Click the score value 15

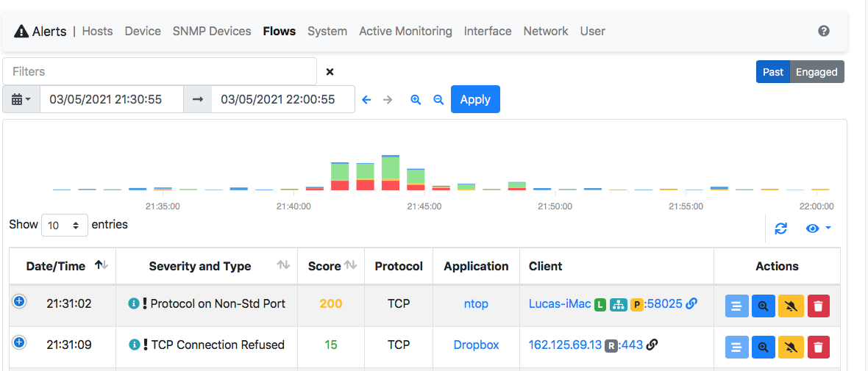click(x=331, y=345)
